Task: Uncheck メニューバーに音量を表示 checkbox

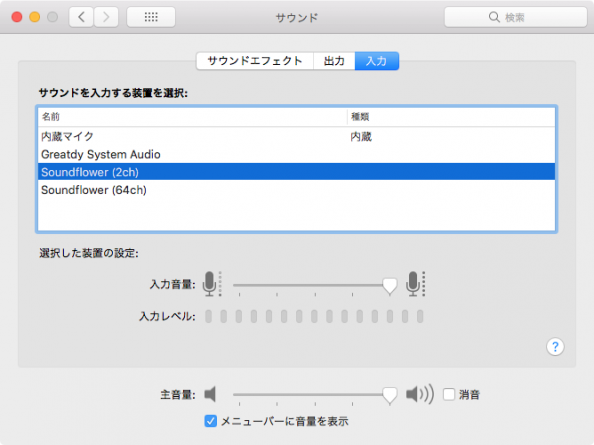Action: coord(211,421)
